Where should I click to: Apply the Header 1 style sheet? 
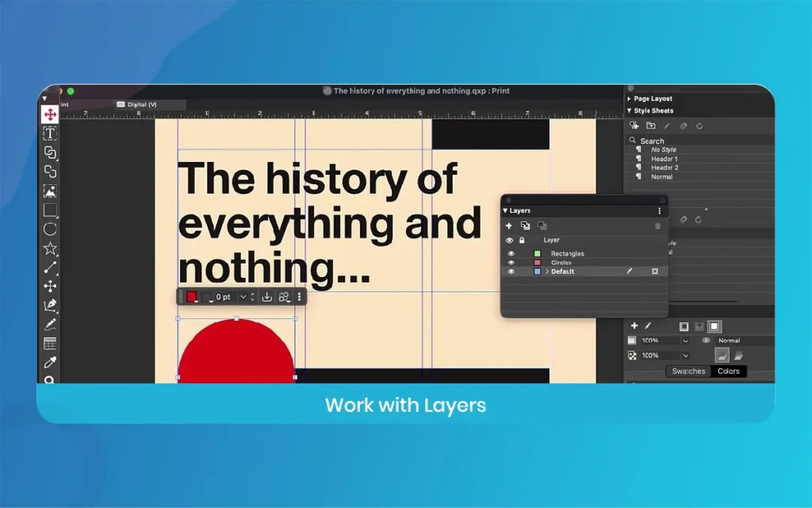665,159
